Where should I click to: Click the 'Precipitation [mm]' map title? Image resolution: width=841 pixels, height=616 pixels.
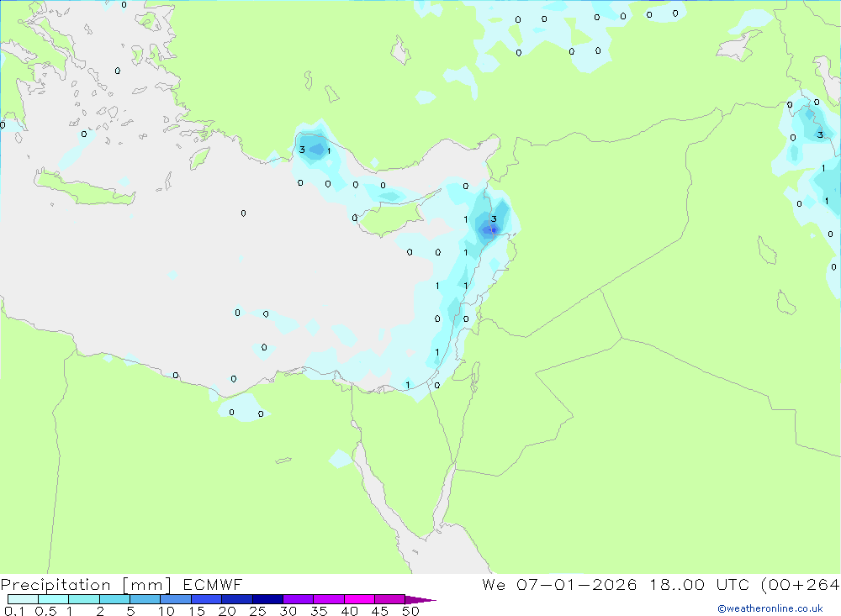[x=85, y=585]
